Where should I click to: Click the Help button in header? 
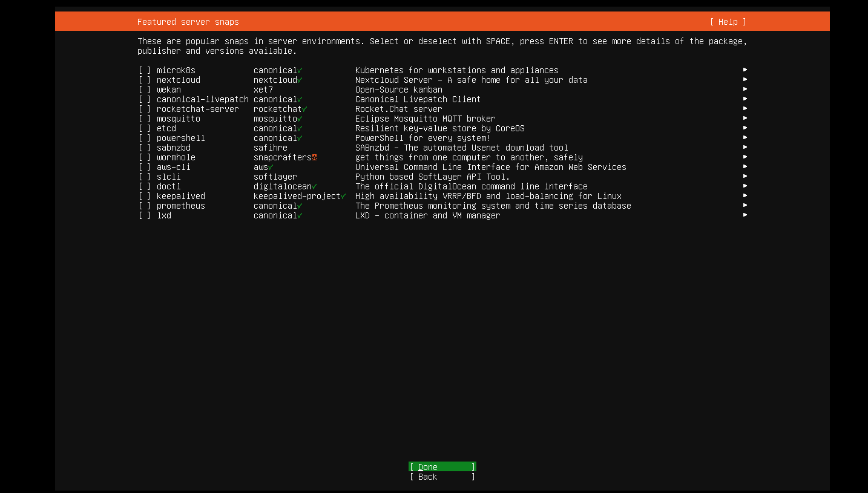click(x=728, y=22)
